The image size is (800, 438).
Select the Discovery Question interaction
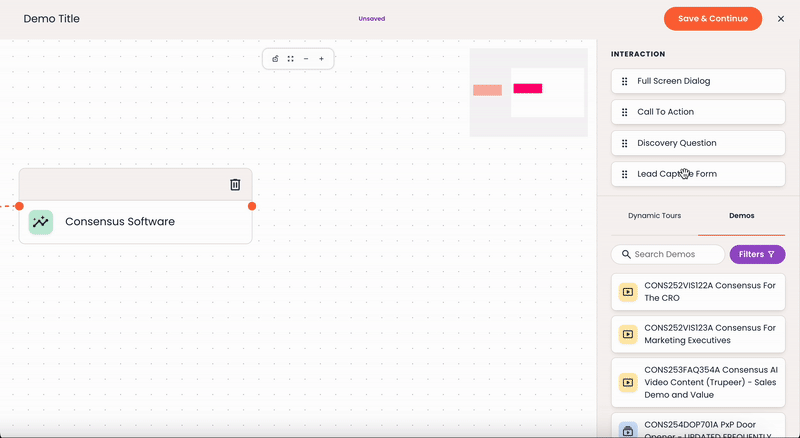[x=698, y=143]
